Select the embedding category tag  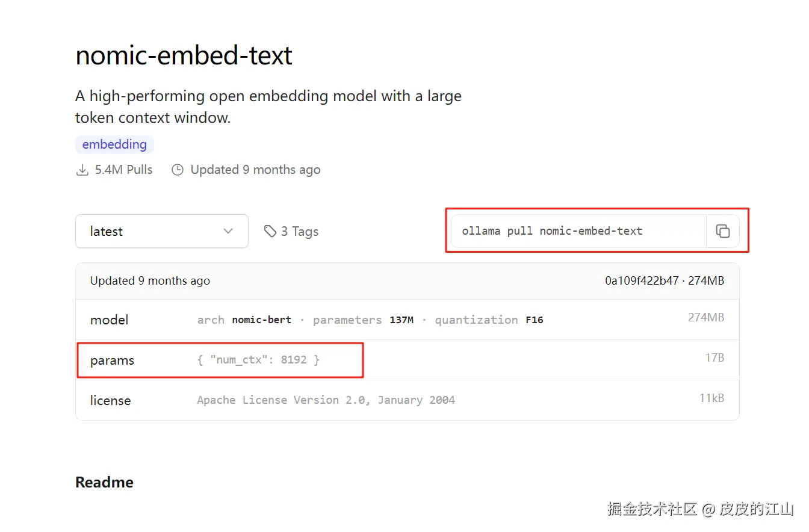point(114,144)
